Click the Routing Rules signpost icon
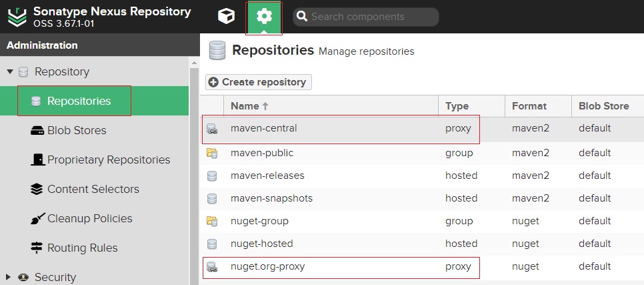644x285 pixels. pyautogui.click(x=37, y=248)
